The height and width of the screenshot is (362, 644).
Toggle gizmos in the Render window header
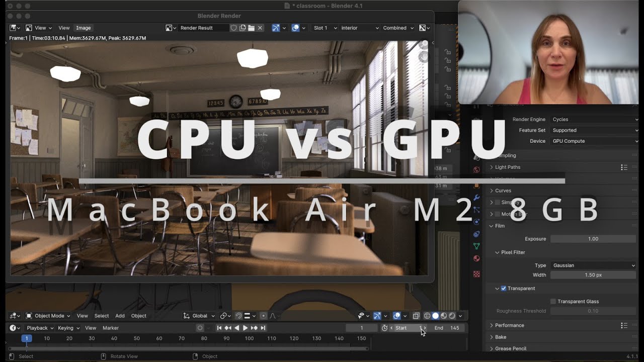click(x=276, y=28)
